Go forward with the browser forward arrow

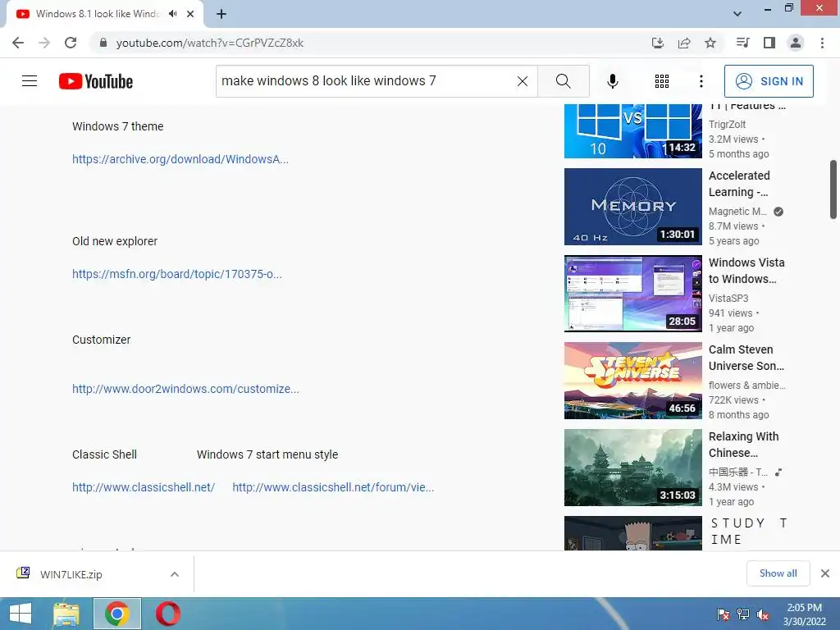tap(44, 43)
